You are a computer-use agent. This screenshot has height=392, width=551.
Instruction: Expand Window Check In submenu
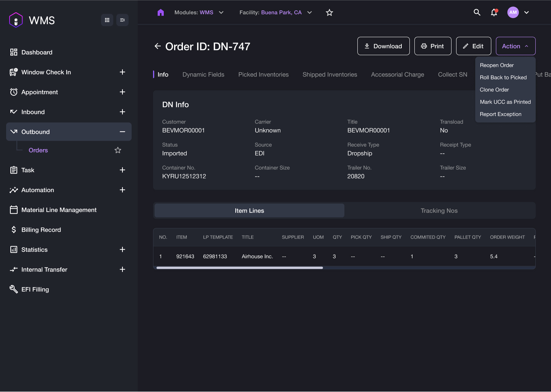pos(122,72)
